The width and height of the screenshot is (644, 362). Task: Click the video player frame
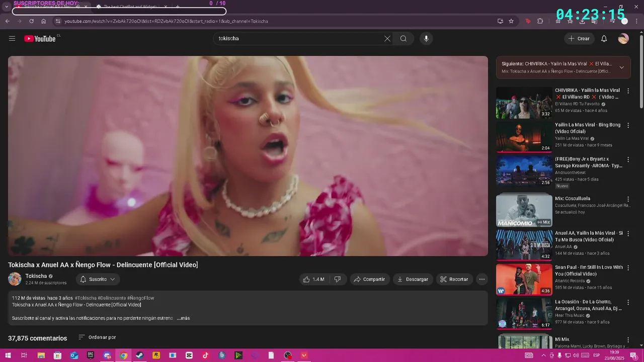pos(248,156)
